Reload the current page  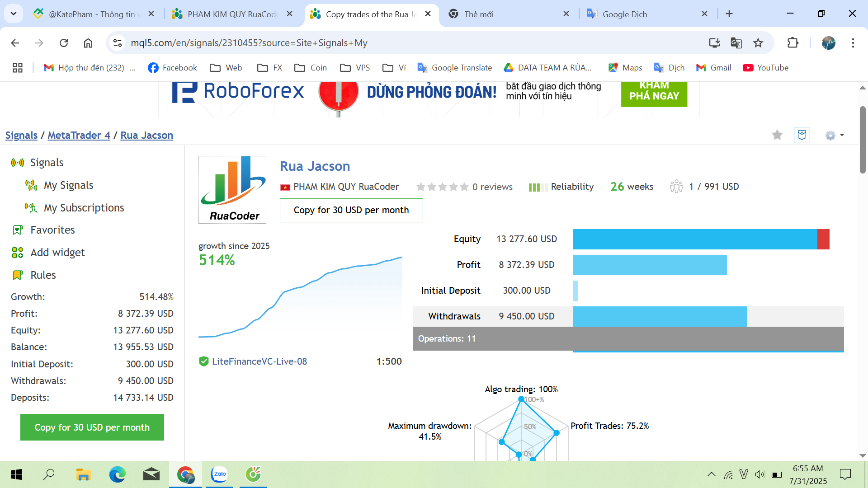(64, 43)
